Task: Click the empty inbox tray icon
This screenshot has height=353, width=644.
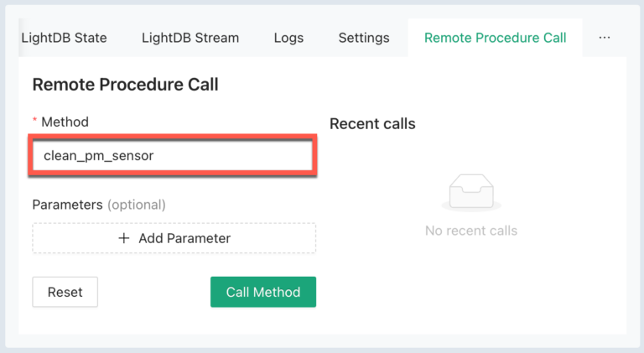Action: 471,193
